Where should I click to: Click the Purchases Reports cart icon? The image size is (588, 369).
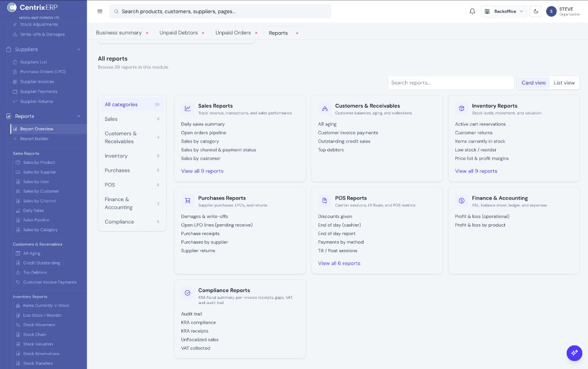coord(188,201)
